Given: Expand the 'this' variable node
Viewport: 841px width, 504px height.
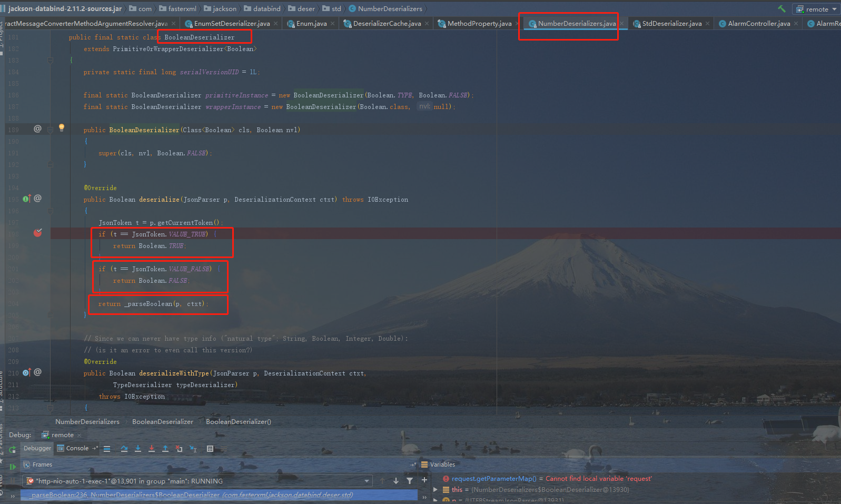Looking at the screenshot, I should tap(436, 490).
